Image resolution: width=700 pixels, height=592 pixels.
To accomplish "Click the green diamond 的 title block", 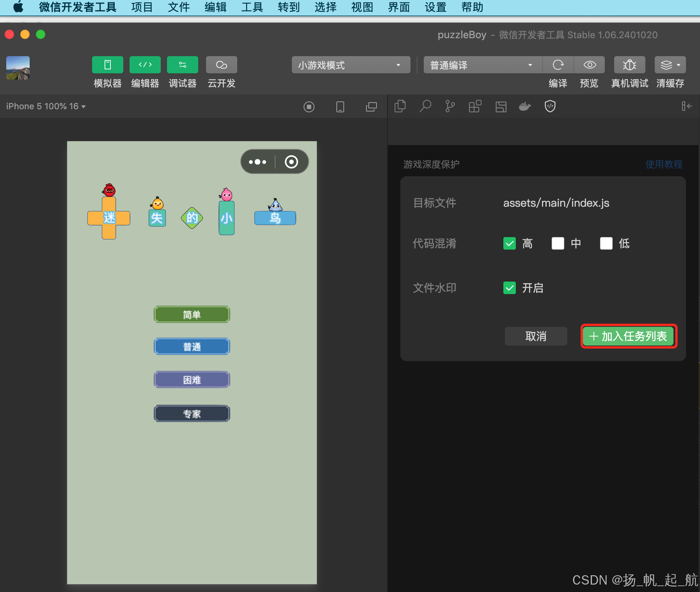I will point(192,218).
